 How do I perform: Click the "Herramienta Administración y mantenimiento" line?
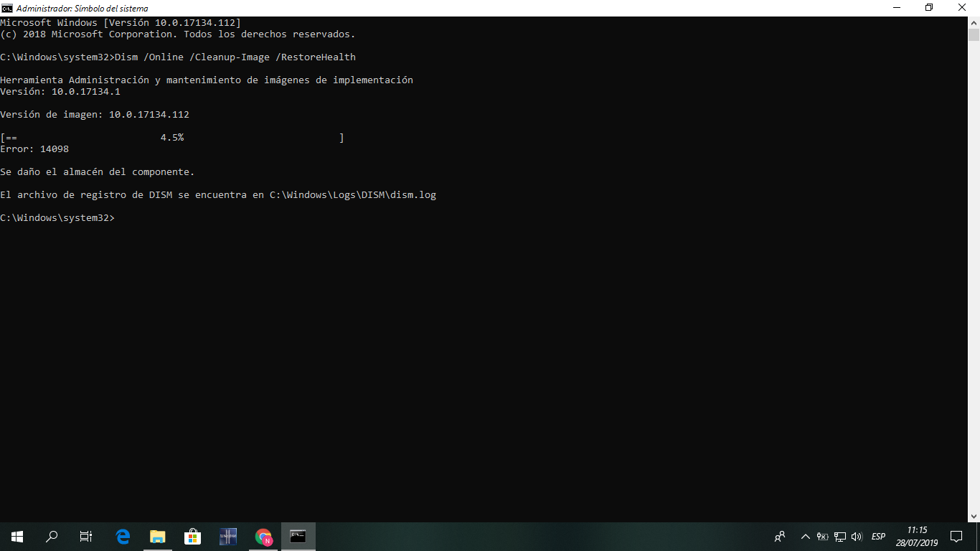point(207,80)
